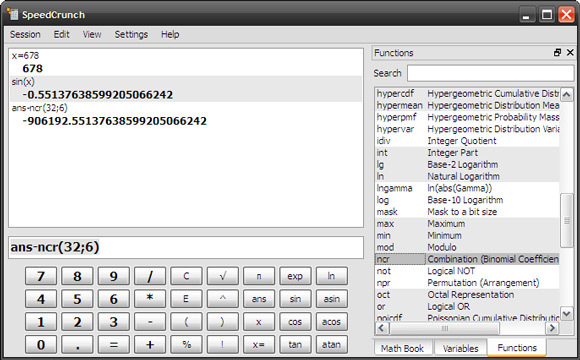This screenshot has width=580, height=360.
Task: Switch to the Variables tab
Action: [461, 348]
